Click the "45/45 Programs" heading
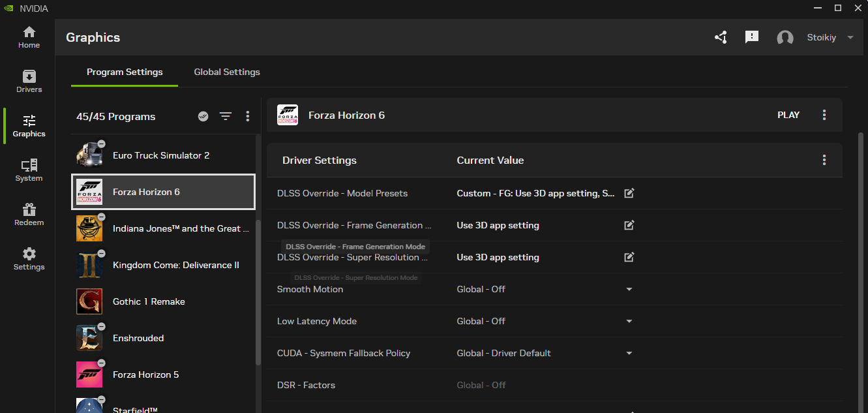Viewport: 868px width, 413px height. tap(116, 117)
